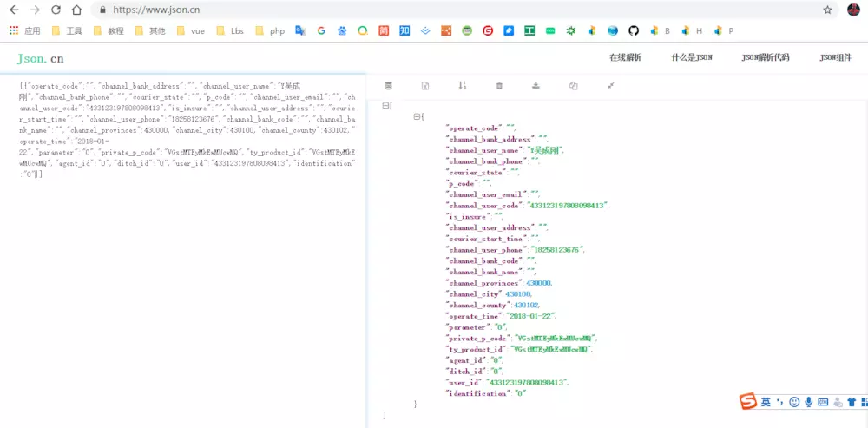Open the Chrome profile avatar
Viewport: 868px width, 428px height.
(x=853, y=10)
